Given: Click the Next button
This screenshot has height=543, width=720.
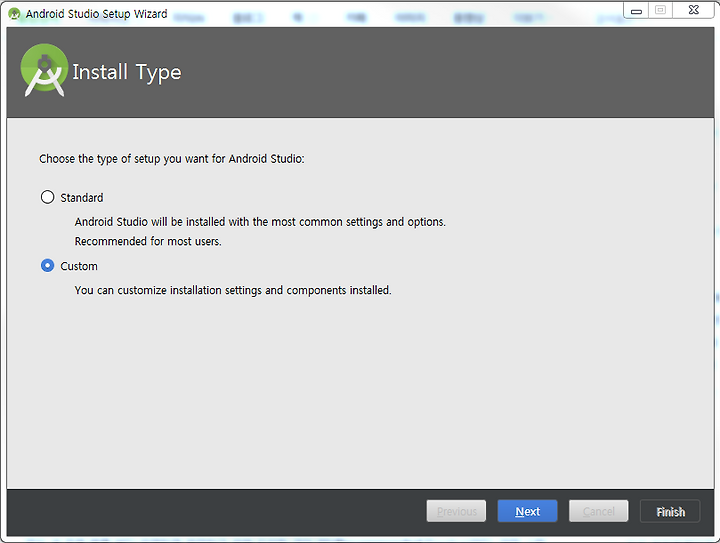Looking at the screenshot, I should (x=527, y=511).
